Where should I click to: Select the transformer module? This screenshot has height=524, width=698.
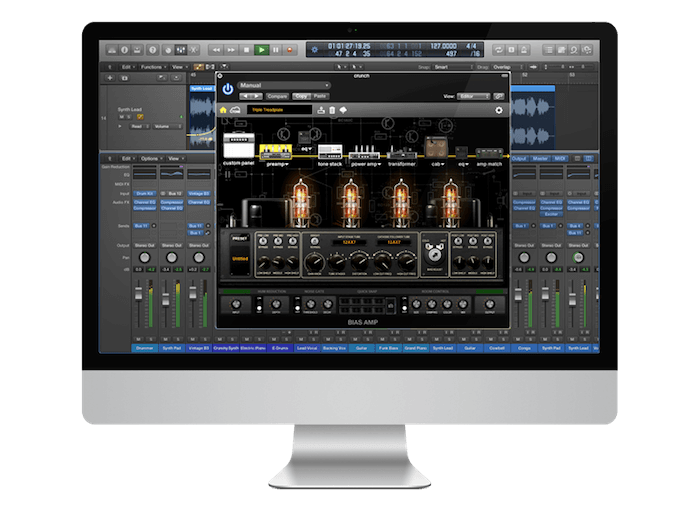402,154
